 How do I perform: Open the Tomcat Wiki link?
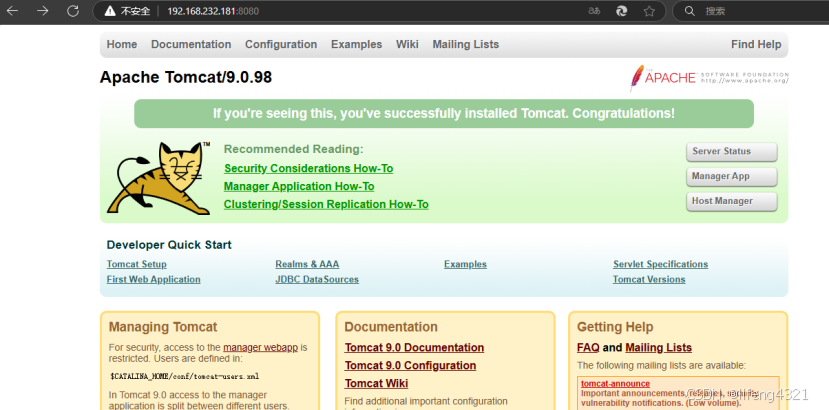[376, 384]
